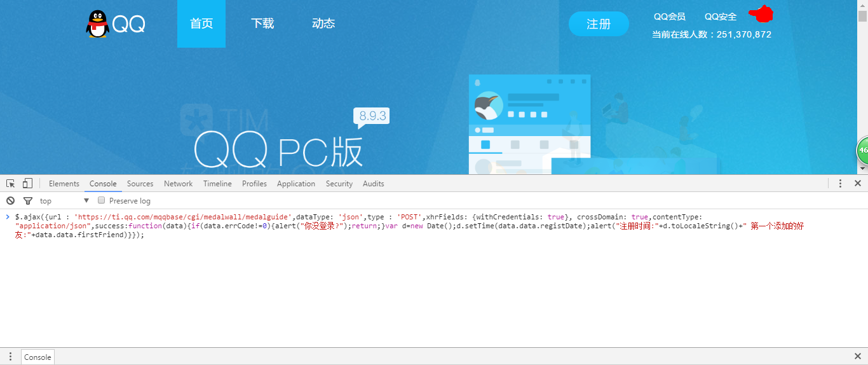Open the console filter funnel icon
This screenshot has width=868, height=365.
[28, 200]
